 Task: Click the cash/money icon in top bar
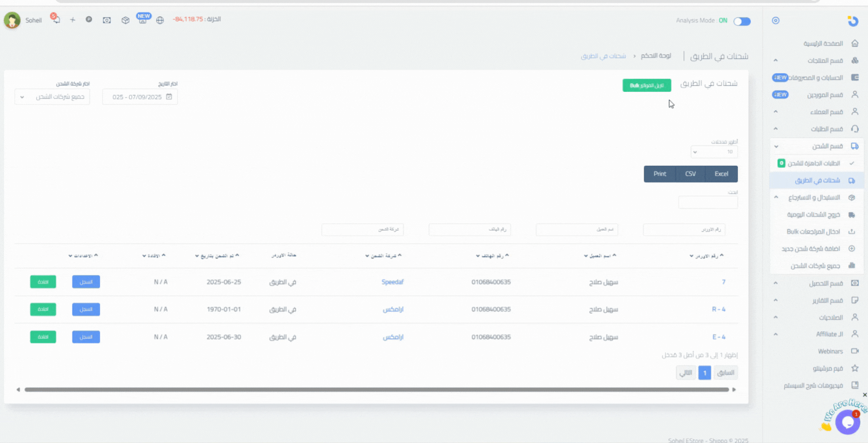(107, 20)
